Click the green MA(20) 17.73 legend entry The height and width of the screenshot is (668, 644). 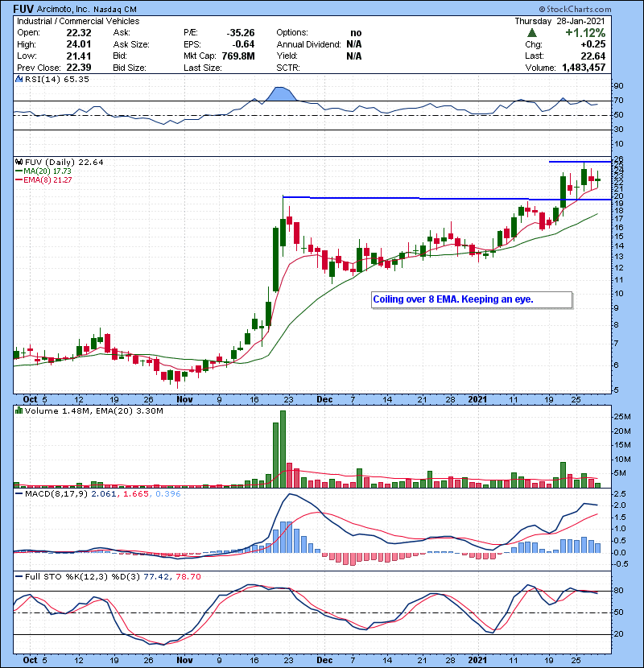43,171
